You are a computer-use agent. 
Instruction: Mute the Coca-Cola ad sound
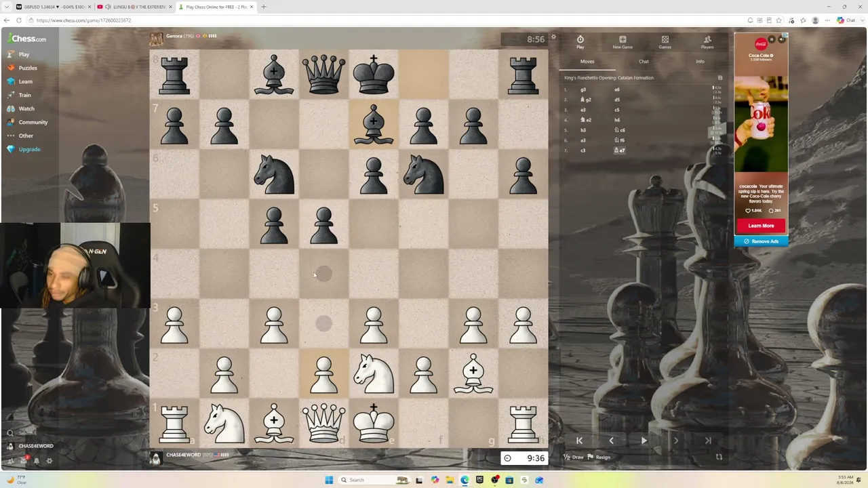point(781,39)
